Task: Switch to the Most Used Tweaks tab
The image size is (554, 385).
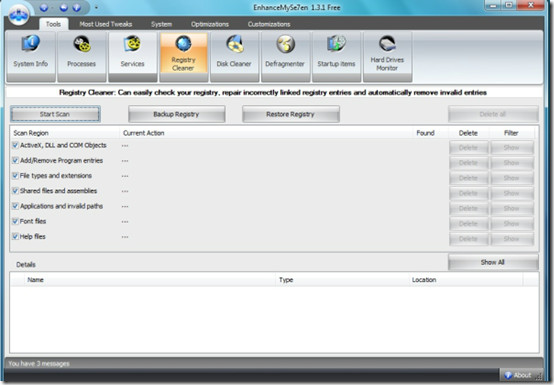Action: click(x=106, y=24)
